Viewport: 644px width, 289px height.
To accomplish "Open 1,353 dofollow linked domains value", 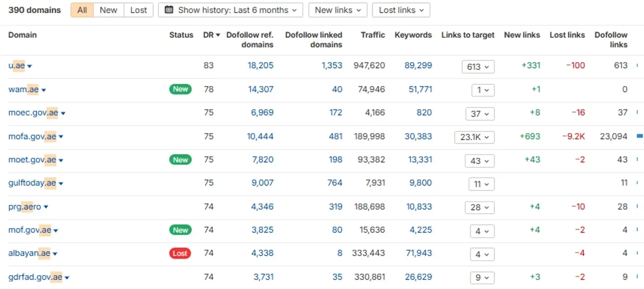I will click(x=332, y=66).
